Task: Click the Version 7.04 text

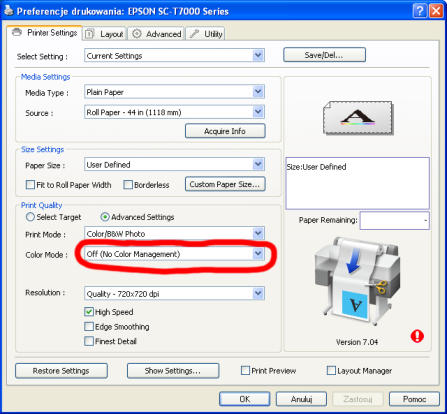Action: click(357, 342)
